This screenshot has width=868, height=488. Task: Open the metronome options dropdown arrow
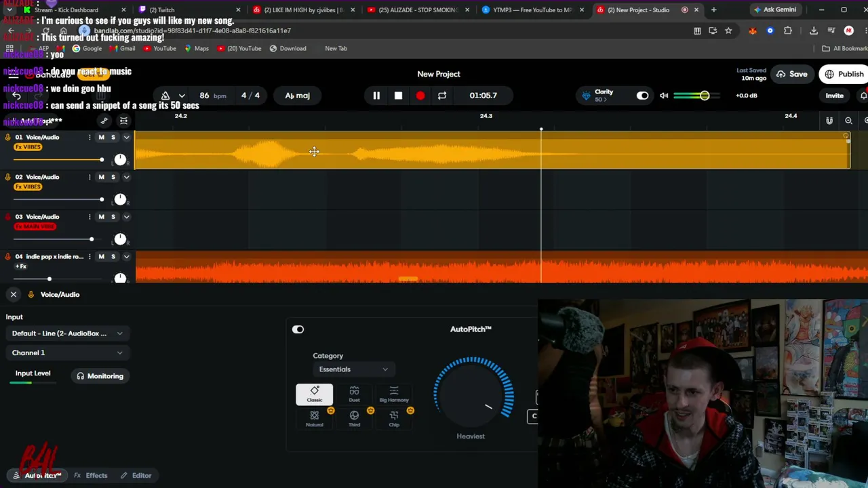pyautogui.click(x=181, y=96)
